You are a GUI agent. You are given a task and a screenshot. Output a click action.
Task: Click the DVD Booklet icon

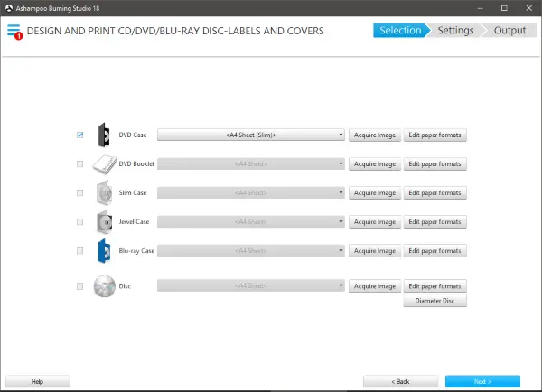[105, 164]
